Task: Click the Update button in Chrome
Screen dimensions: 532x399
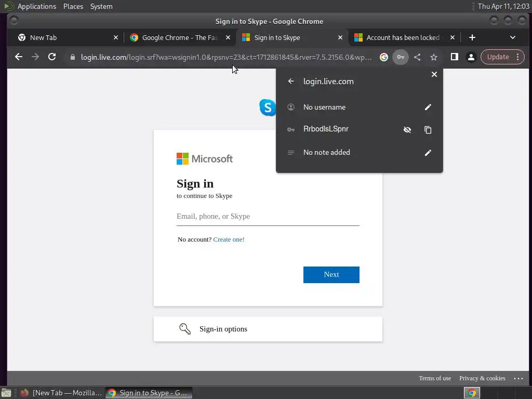Action: [498, 57]
